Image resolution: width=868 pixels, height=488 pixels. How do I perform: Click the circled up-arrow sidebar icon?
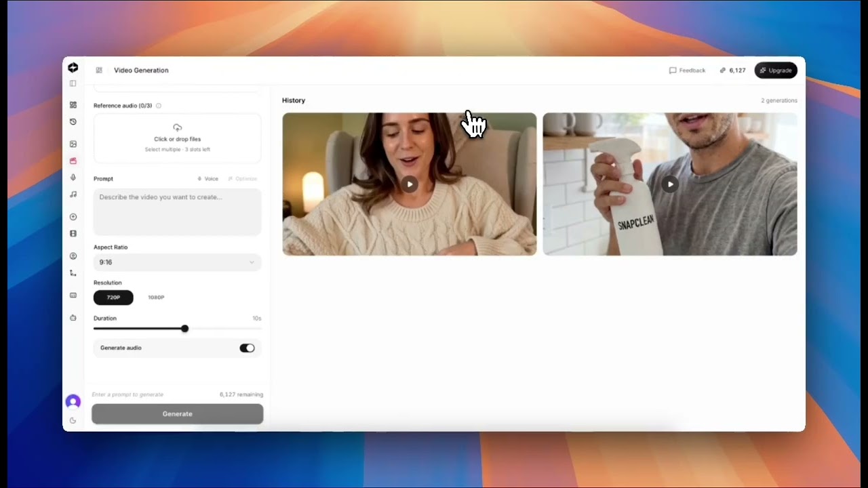point(73,217)
